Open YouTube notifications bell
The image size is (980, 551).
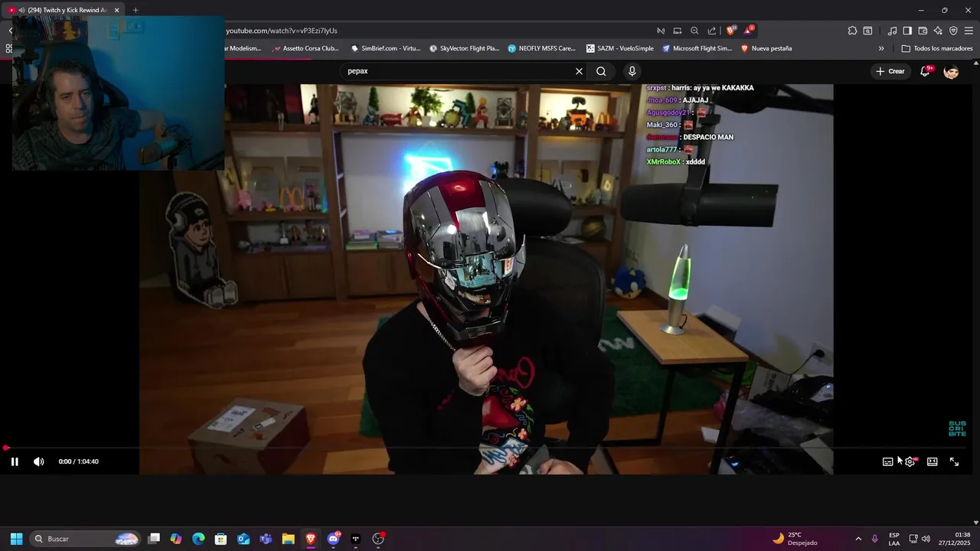click(926, 71)
